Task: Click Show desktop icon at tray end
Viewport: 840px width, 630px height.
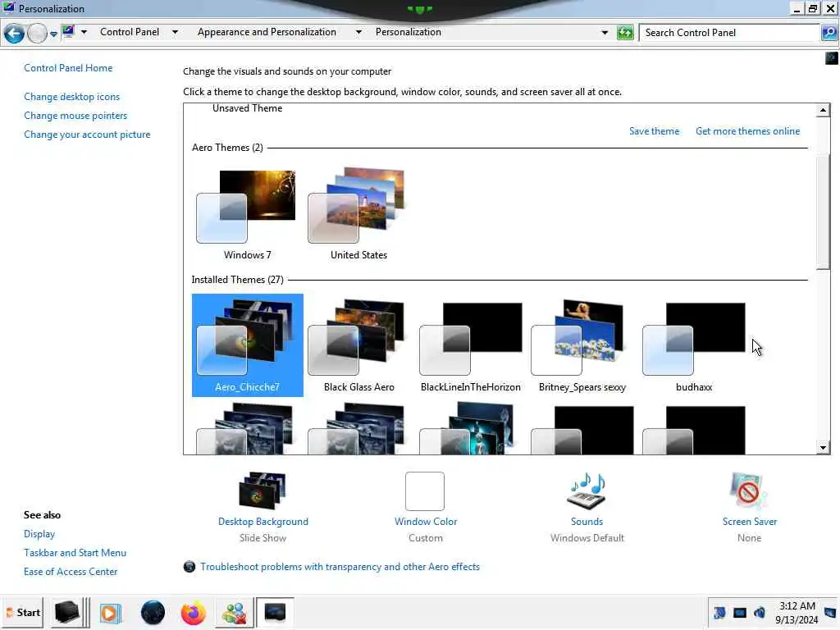Action: 830,613
